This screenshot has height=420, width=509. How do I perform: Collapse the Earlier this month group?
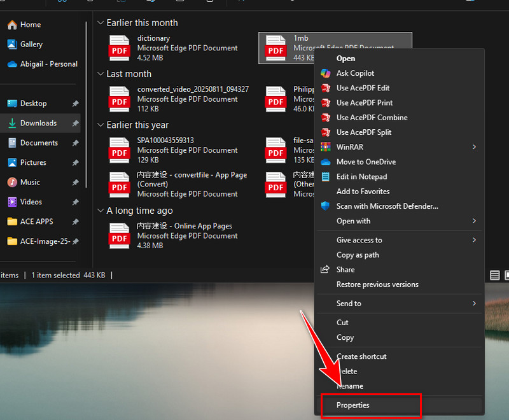pyautogui.click(x=101, y=23)
